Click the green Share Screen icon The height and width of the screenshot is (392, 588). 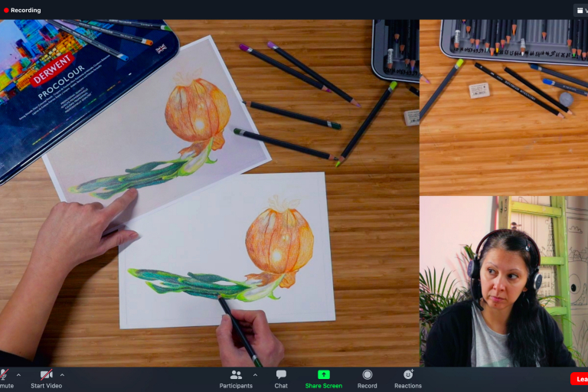(324, 374)
